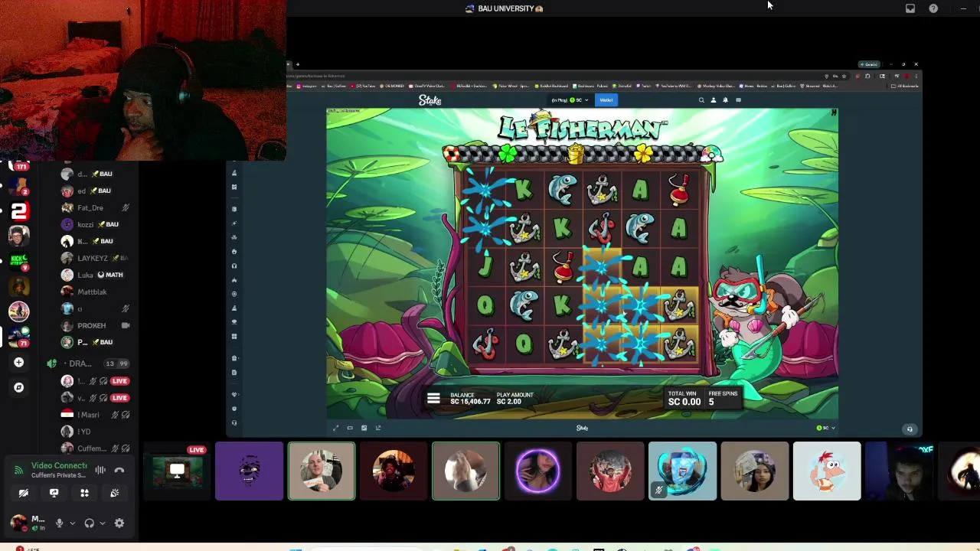Open the Stake chat icon in header
This screenshot has width=980, height=551.
pos(738,100)
